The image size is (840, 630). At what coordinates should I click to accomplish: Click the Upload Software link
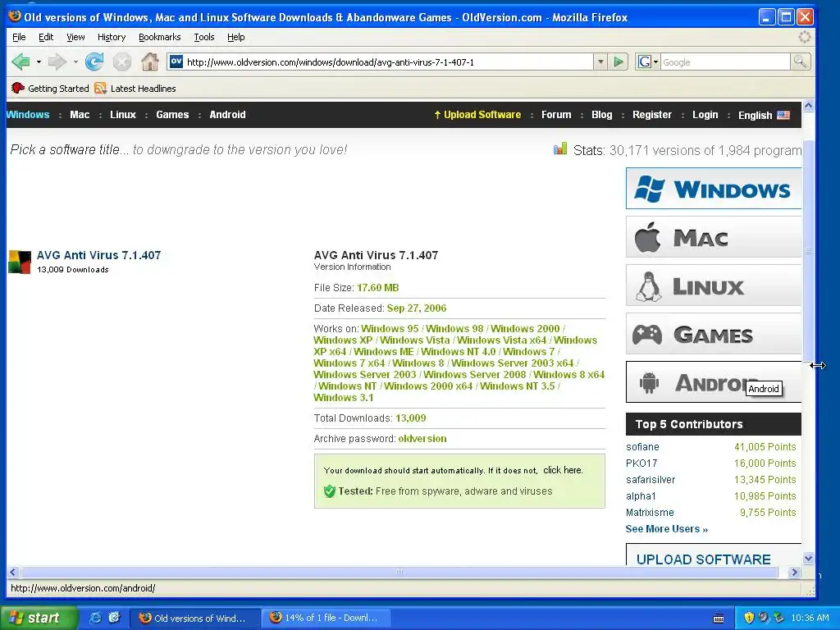[477, 115]
